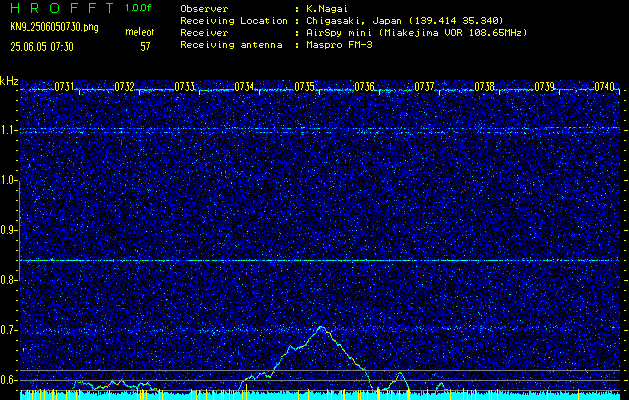Viewport: 629px width, 400px height.
Task: Click the 0734 time marker
Action: click(244, 86)
